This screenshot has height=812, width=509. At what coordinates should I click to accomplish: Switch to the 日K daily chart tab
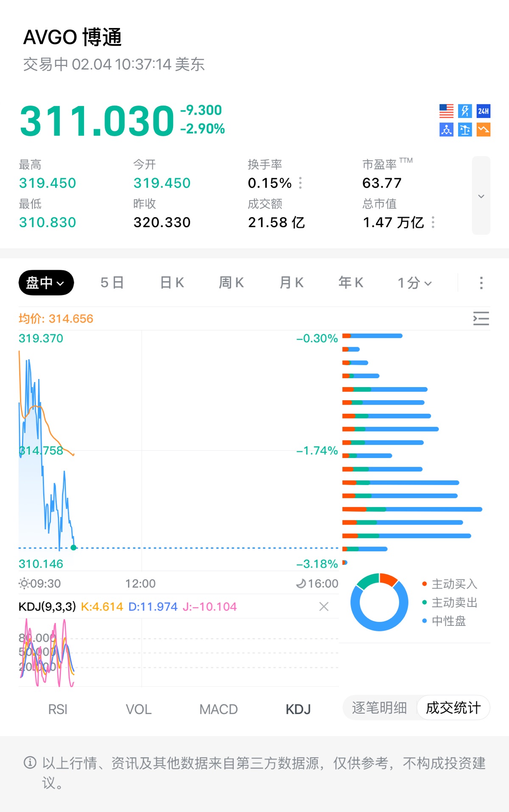pos(172,283)
